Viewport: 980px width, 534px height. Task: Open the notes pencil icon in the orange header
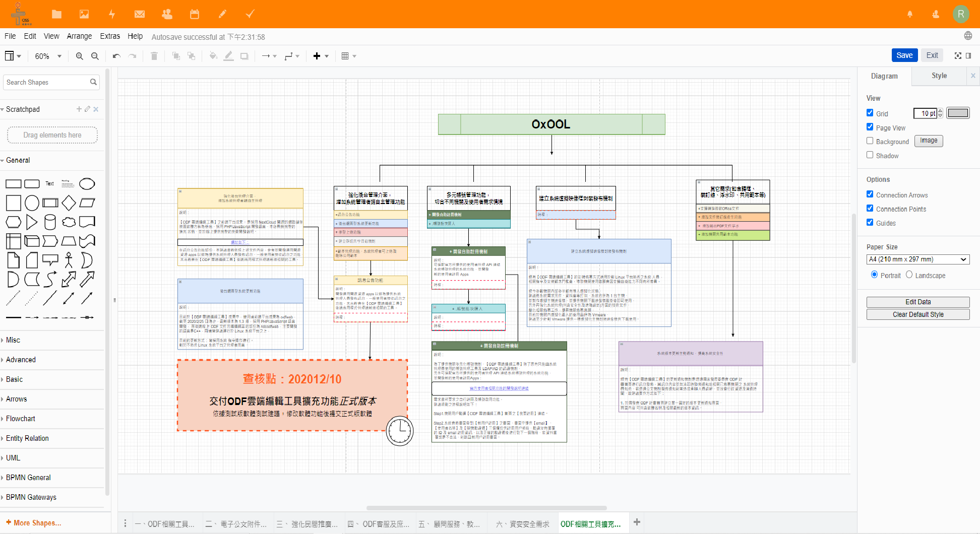(222, 14)
